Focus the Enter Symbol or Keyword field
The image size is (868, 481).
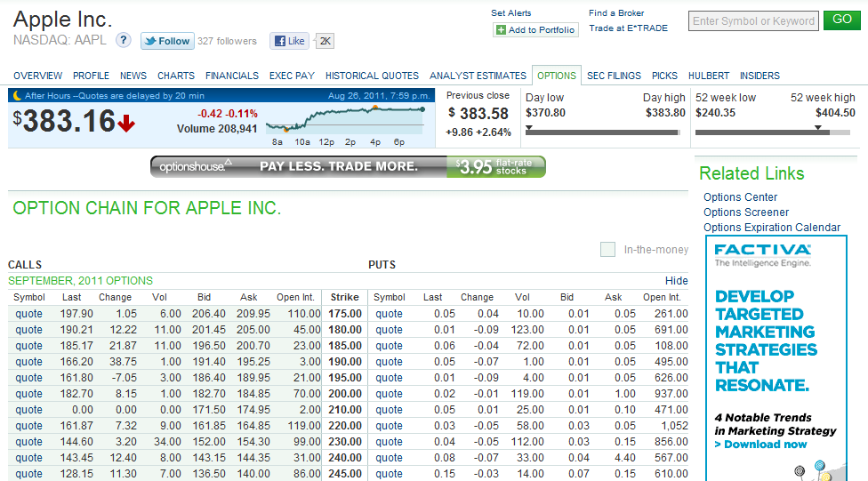tap(753, 21)
